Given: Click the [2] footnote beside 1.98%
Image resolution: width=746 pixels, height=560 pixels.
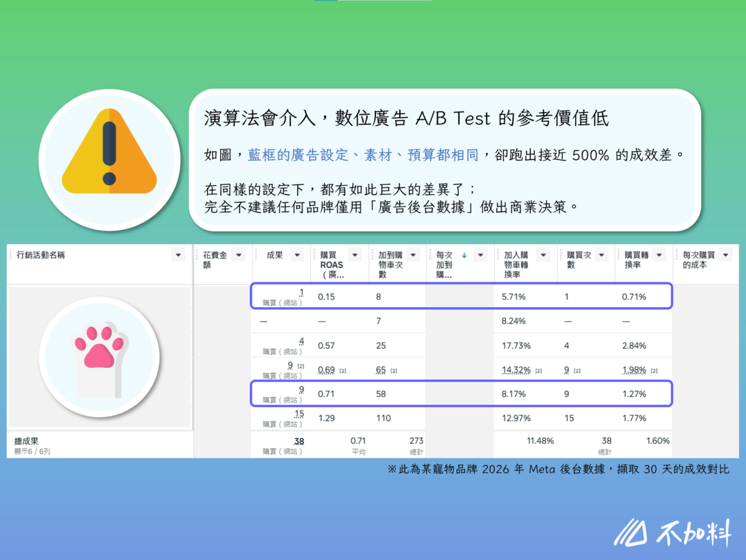Looking at the screenshot, I should pyautogui.click(x=654, y=371).
